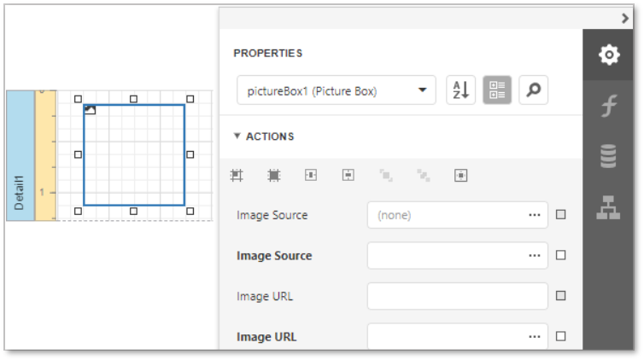Switch to the categorized properties view
644x360 pixels.
(497, 90)
